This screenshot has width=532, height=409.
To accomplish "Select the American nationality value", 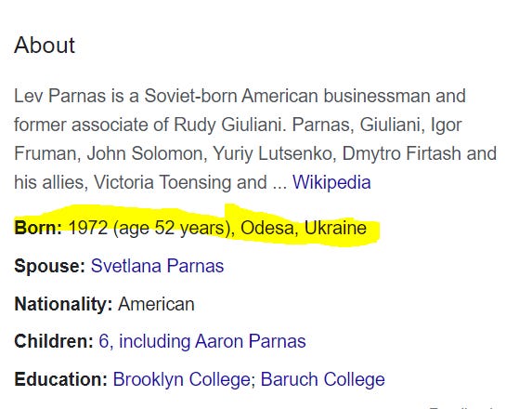I will coord(156,304).
